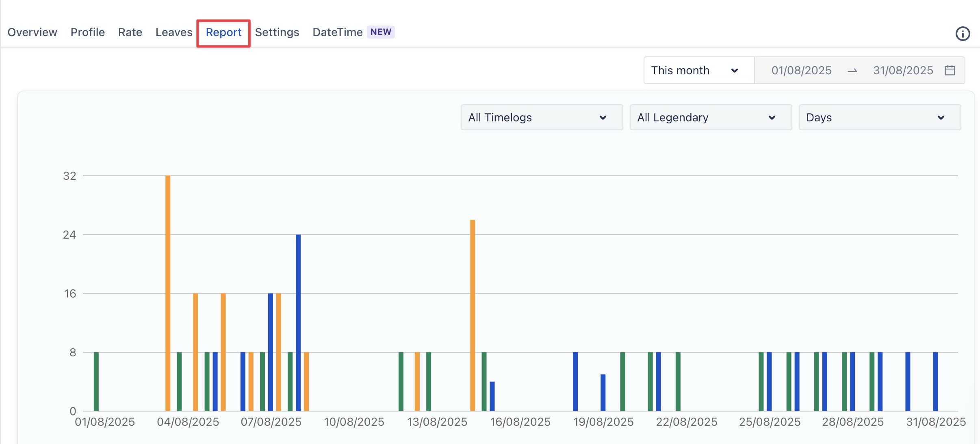Click the 01/08/2025 start date field
The image size is (980, 444).
coord(801,70)
